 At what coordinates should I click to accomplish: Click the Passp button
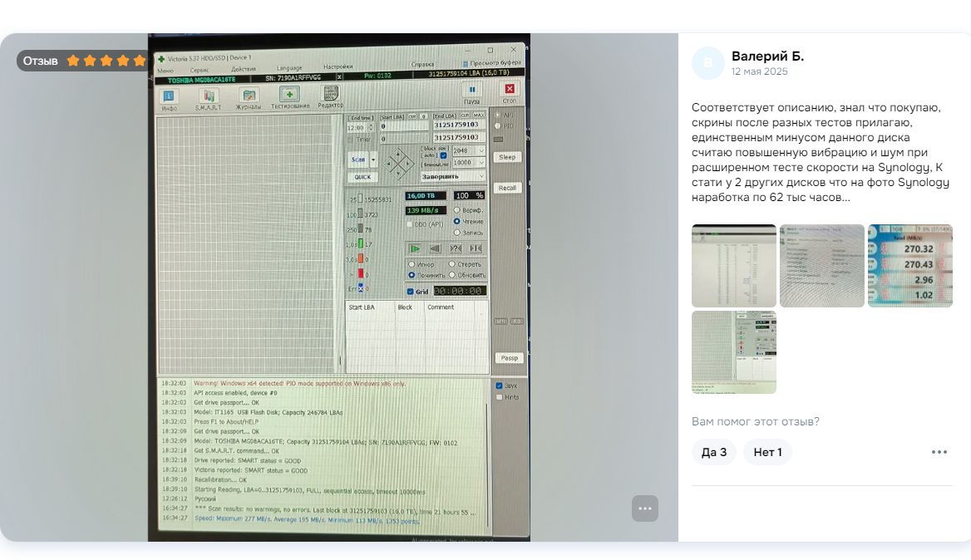click(509, 358)
